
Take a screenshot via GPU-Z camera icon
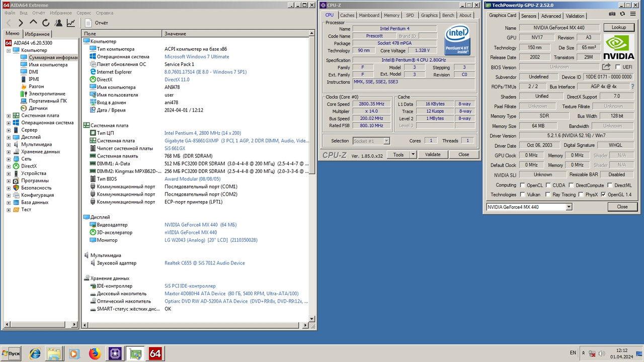click(612, 14)
